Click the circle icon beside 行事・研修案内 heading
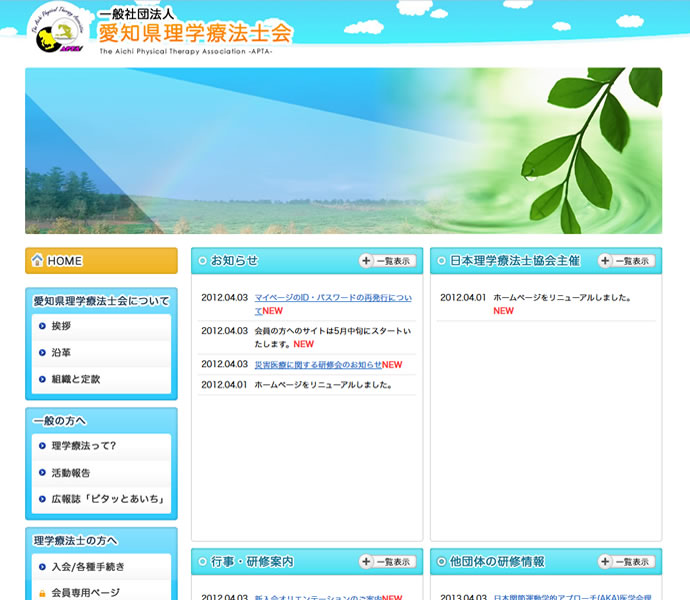The width and height of the screenshot is (690, 600). pos(202,562)
